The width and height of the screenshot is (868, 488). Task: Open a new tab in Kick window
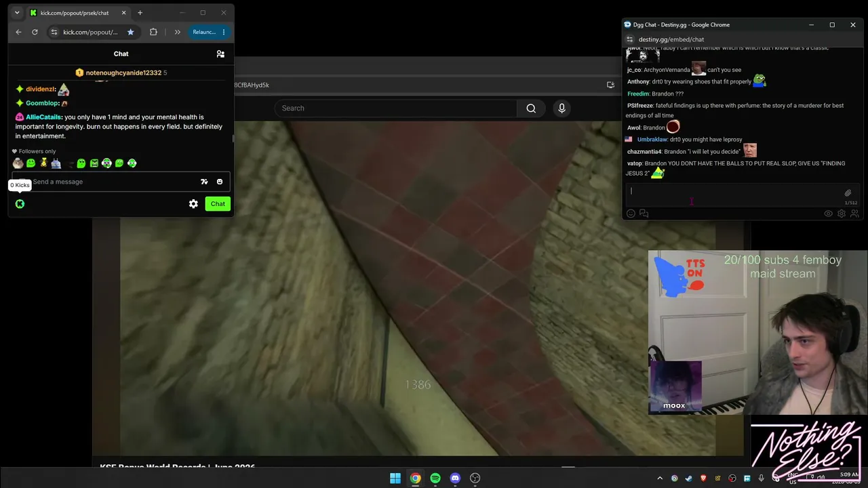click(140, 13)
